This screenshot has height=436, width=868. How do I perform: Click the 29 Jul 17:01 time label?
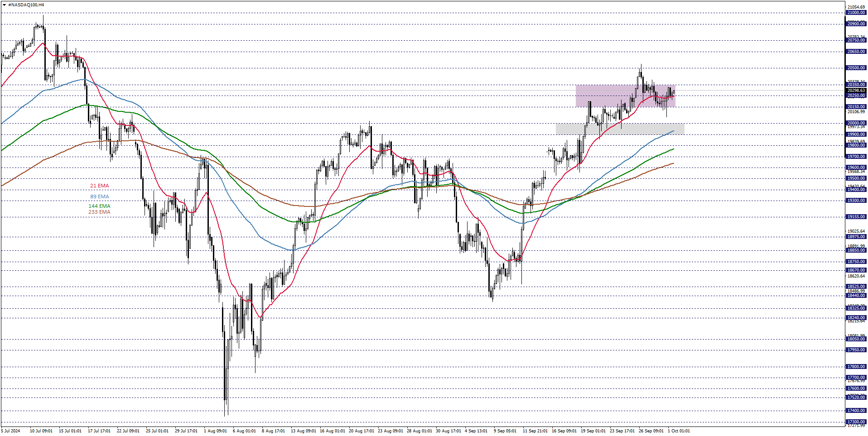point(186,431)
